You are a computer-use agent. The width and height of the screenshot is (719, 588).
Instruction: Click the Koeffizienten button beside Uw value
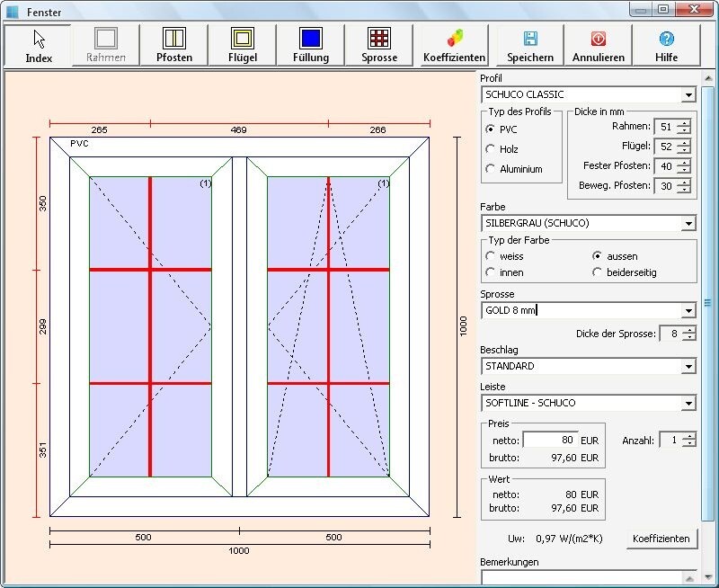[x=661, y=539]
